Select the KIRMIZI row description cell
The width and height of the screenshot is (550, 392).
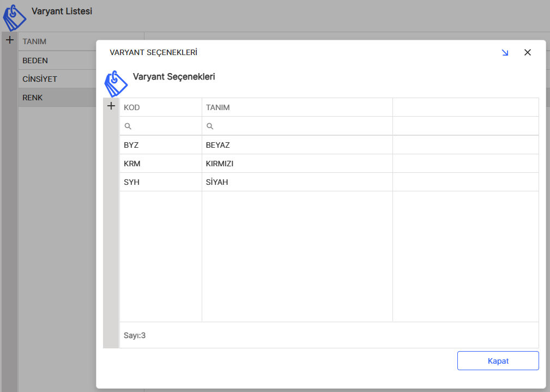tap(297, 164)
